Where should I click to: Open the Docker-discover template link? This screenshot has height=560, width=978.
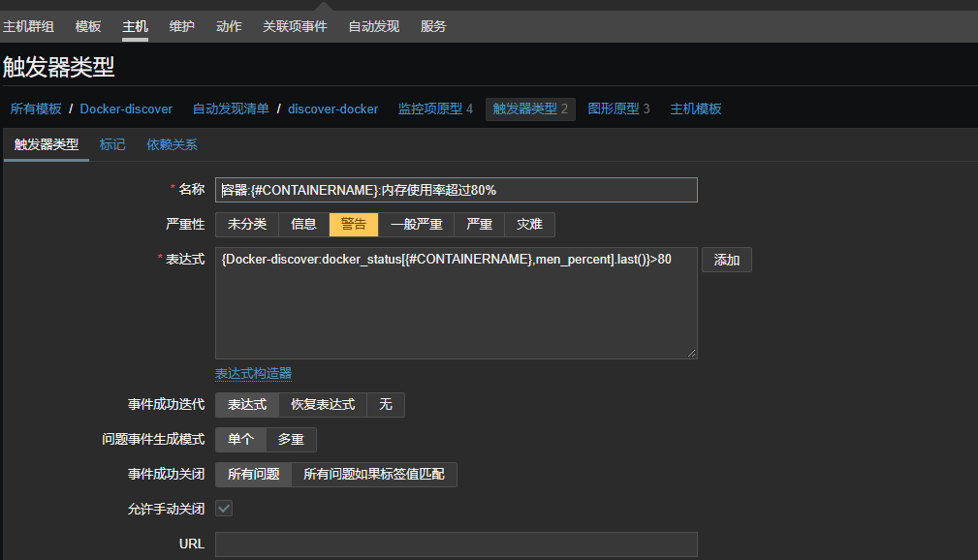(x=126, y=109)
